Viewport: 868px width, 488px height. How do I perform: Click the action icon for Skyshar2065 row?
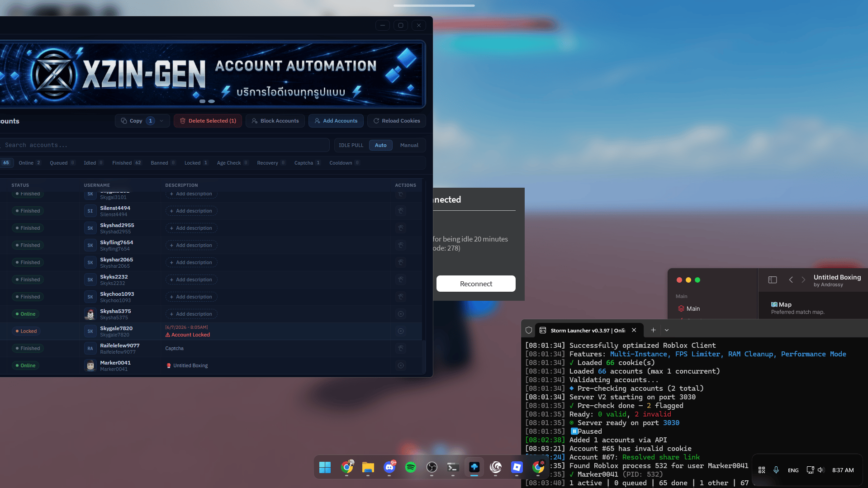[x=401, y=262]
